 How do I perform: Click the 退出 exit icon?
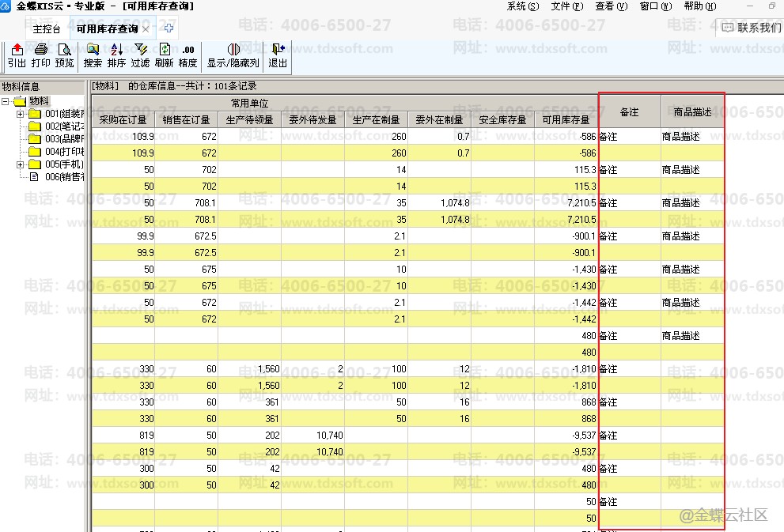[278, 56]
